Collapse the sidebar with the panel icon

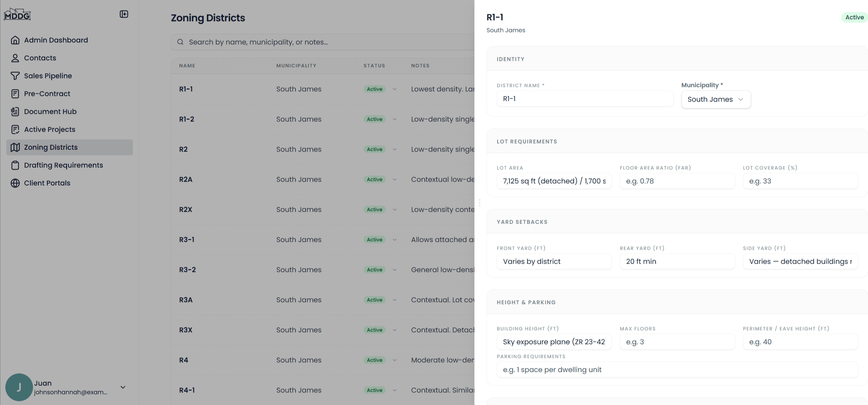(124, 14)
